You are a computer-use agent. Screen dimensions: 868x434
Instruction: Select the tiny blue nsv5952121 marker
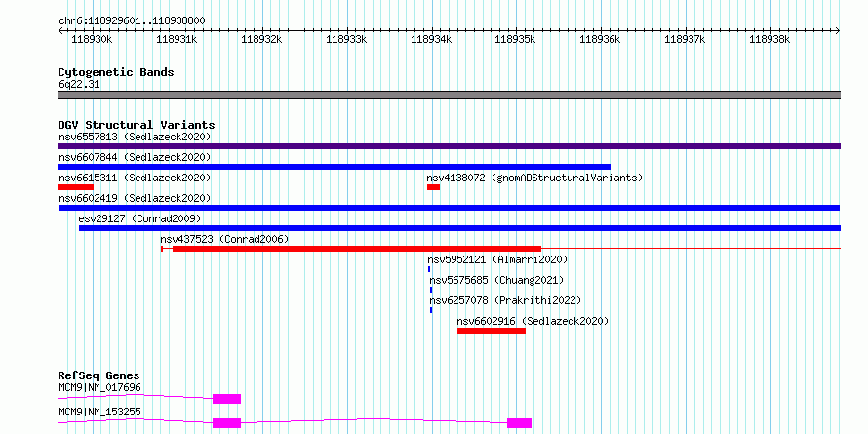429,269
